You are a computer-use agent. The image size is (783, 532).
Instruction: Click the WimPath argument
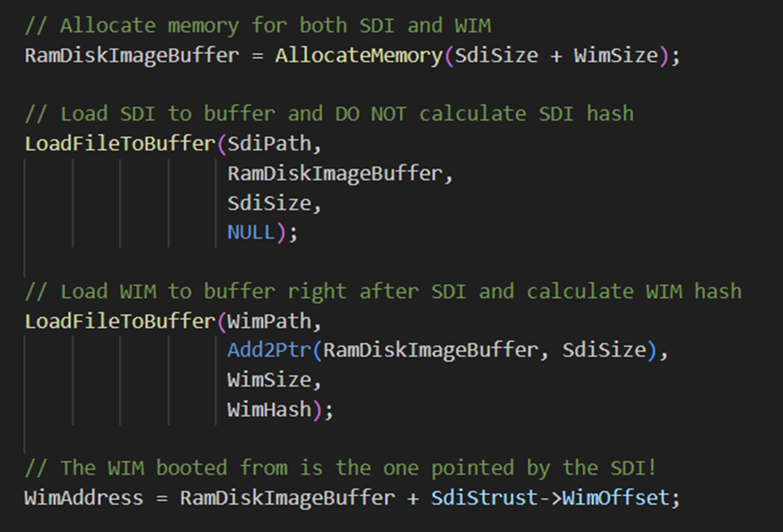269,321
